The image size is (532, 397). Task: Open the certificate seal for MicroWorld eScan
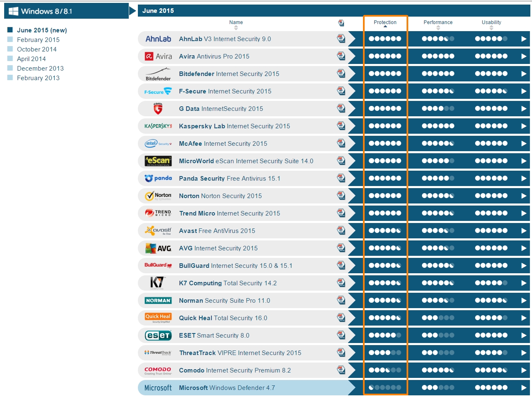[x=341, y=161]
